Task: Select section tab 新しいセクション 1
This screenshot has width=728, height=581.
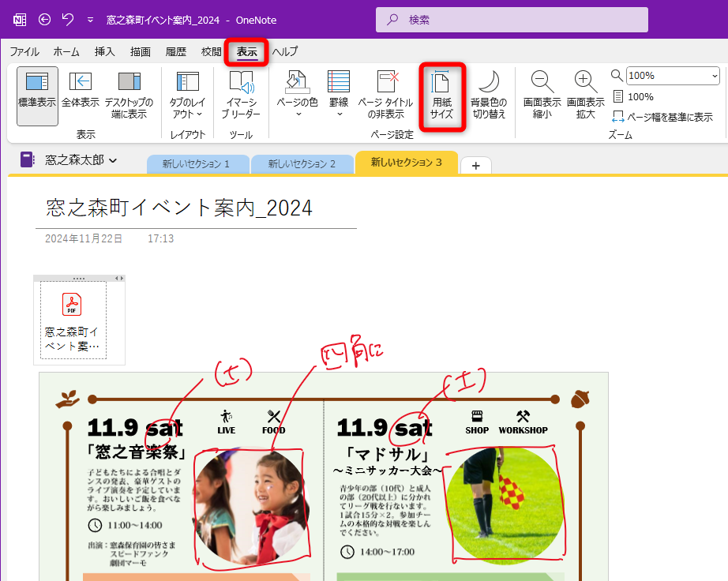Action: (197, 164)
